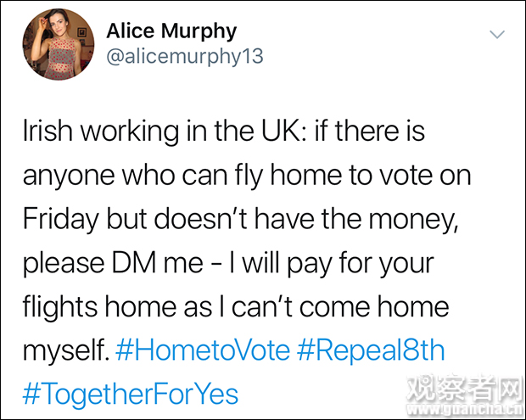The height and width of the screenshot is (420, 526).
Task: Open the tweet options chevron menu
Action: click(498, 35)
